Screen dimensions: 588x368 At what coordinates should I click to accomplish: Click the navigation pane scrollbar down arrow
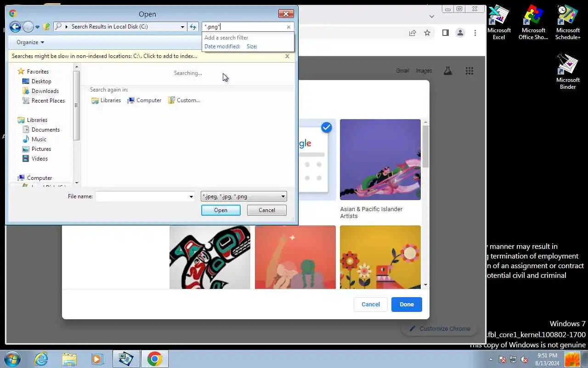pos(77,183)
